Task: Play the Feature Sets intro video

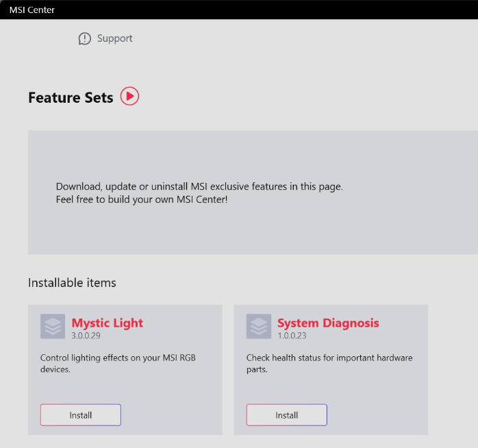Action: pos(129,97)
